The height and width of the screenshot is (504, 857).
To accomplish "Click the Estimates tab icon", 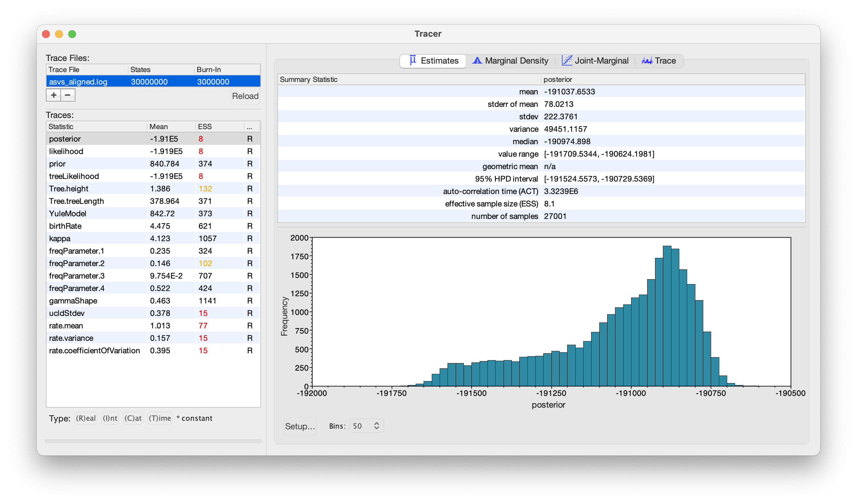I will click(x=412, y=61).
